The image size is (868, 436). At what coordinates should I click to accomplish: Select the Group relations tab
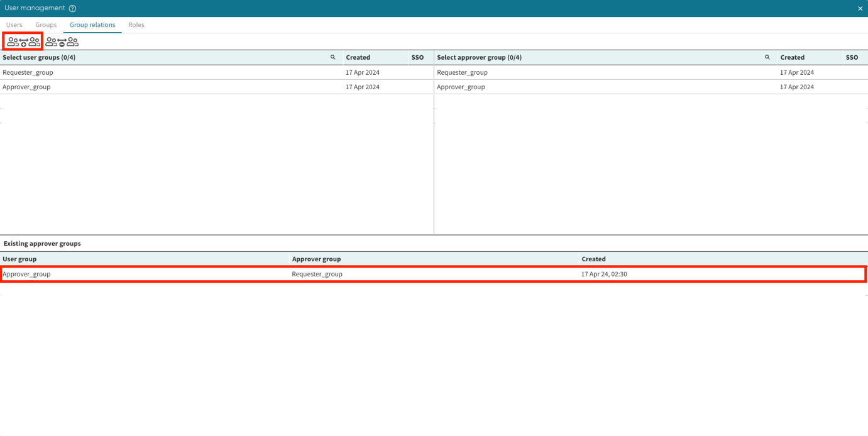(x=92, y=25)
